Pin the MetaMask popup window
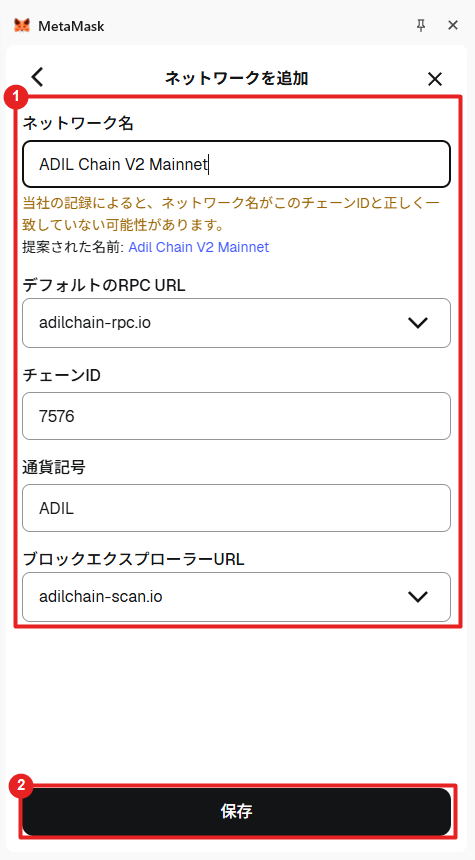The image size is (475, 860). (x=421, y=25)
